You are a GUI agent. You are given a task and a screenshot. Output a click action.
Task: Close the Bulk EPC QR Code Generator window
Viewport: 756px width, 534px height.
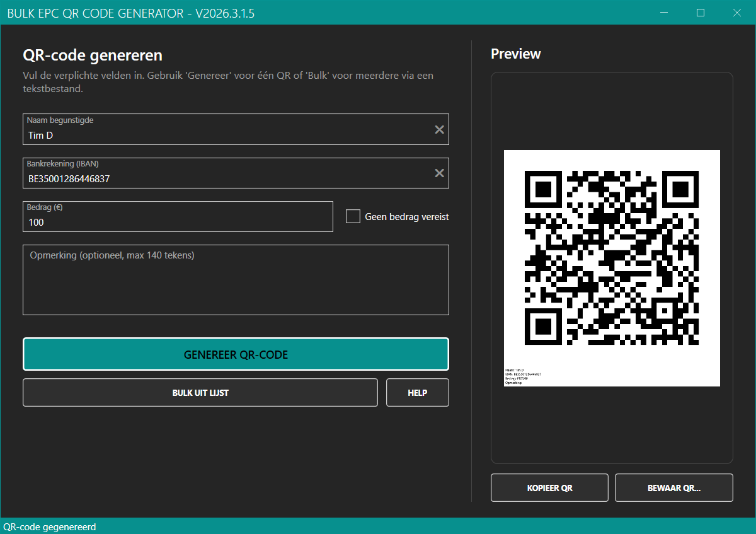[737, 13]
